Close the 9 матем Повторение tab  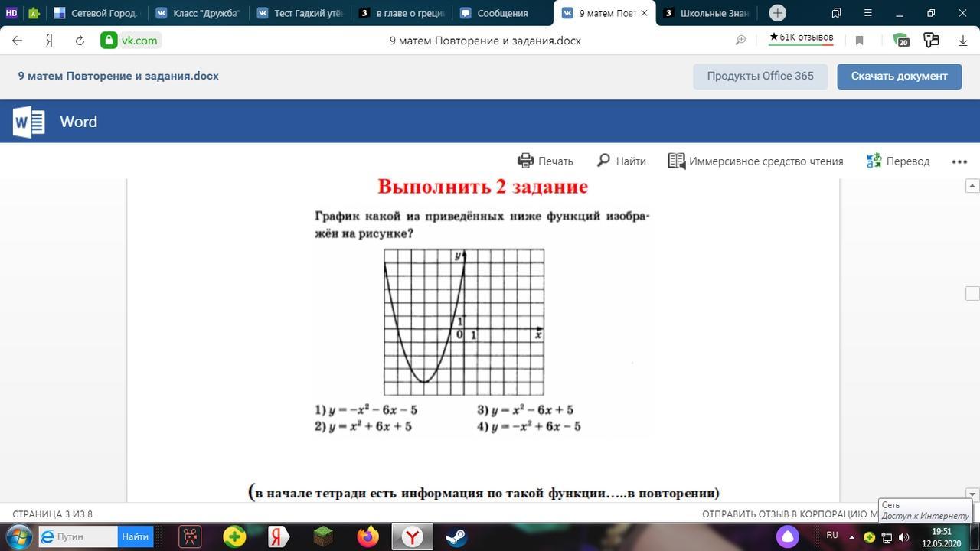[644, 13]
